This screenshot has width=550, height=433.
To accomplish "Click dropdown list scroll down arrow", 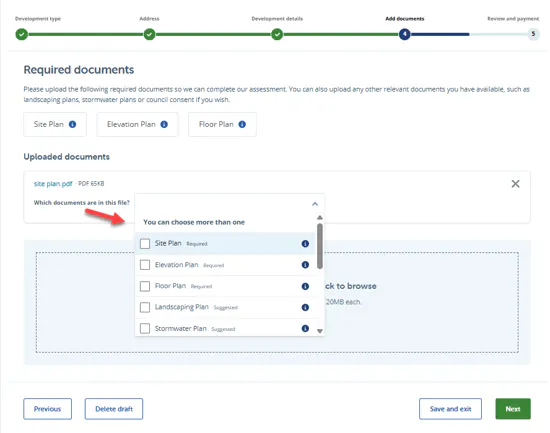I will tap(320, 331).
